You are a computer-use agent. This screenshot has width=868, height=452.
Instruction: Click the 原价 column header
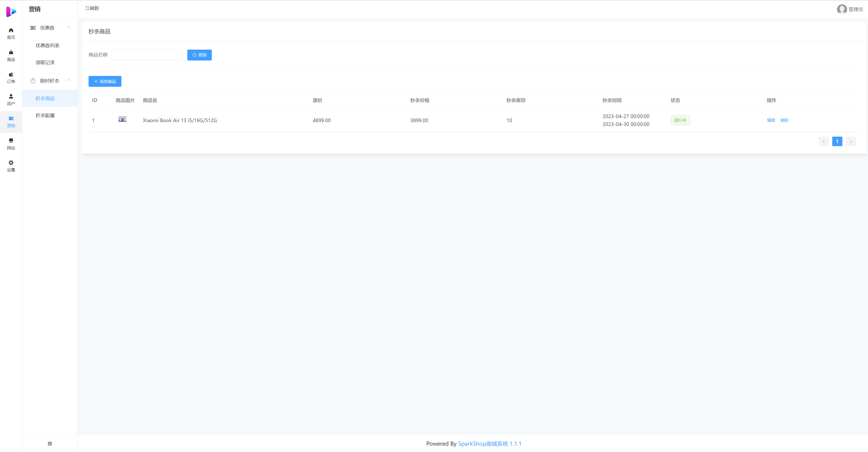[317, 100]
